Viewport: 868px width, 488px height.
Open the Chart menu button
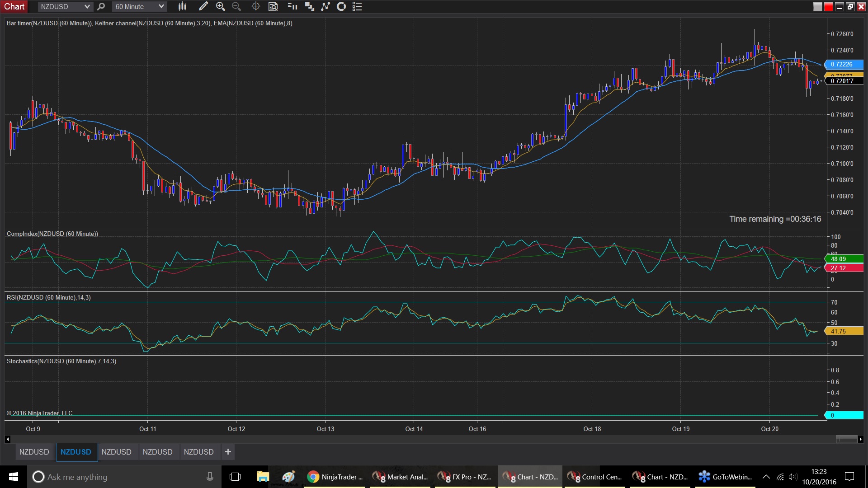14,6
